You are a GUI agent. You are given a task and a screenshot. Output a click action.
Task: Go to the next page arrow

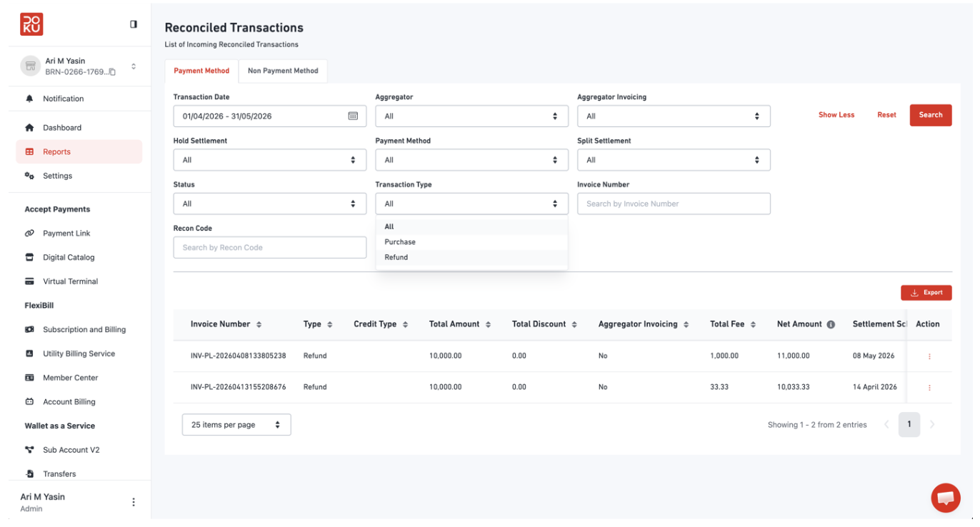[x=932, y=424]
